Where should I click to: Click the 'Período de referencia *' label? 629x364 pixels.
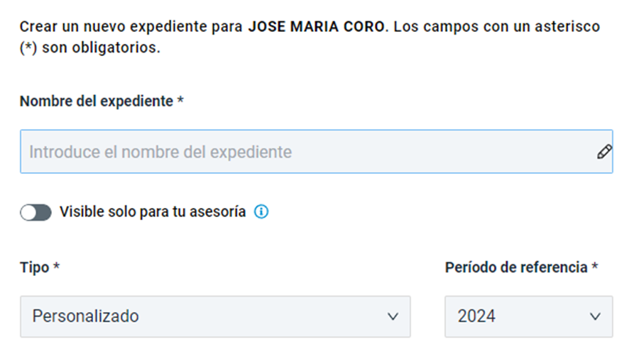pos(522,268)
